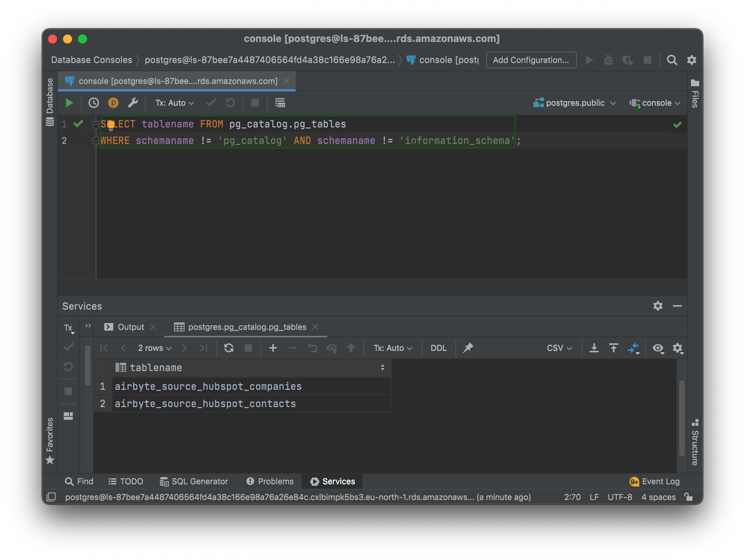Click the export data download icon
The width and height of the screenshot is (745, 560).
(x=594, y=348)
